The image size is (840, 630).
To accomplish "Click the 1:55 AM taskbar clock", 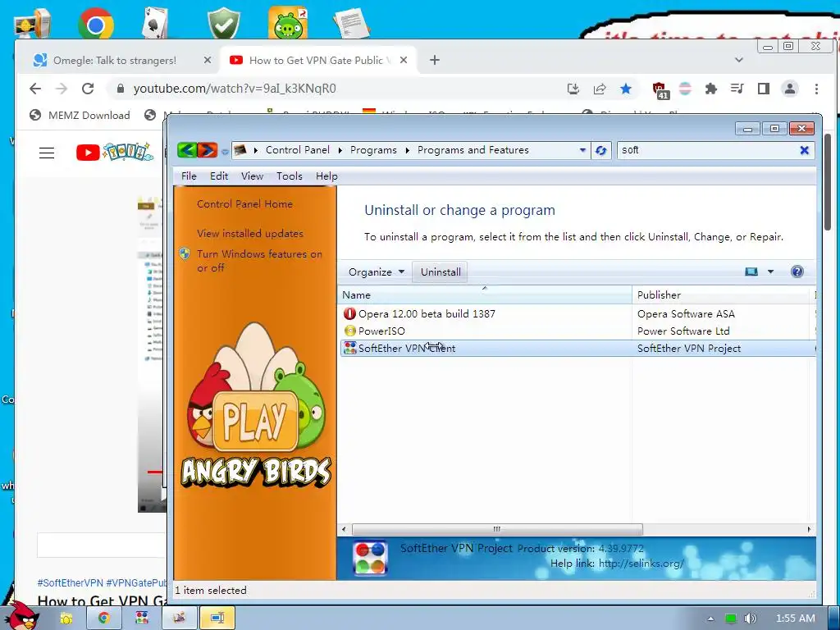I will (x=796, y=619).
